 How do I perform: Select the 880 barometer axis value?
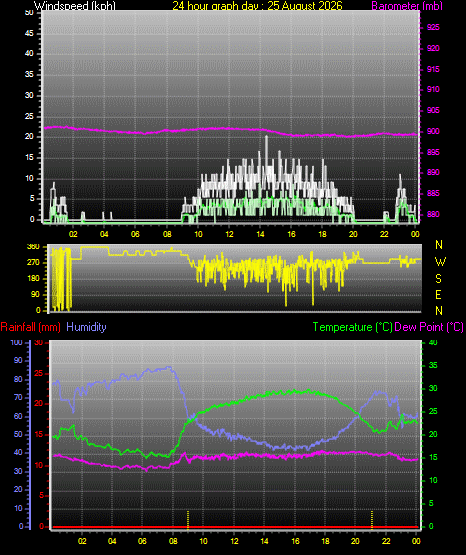pos(433,214)
